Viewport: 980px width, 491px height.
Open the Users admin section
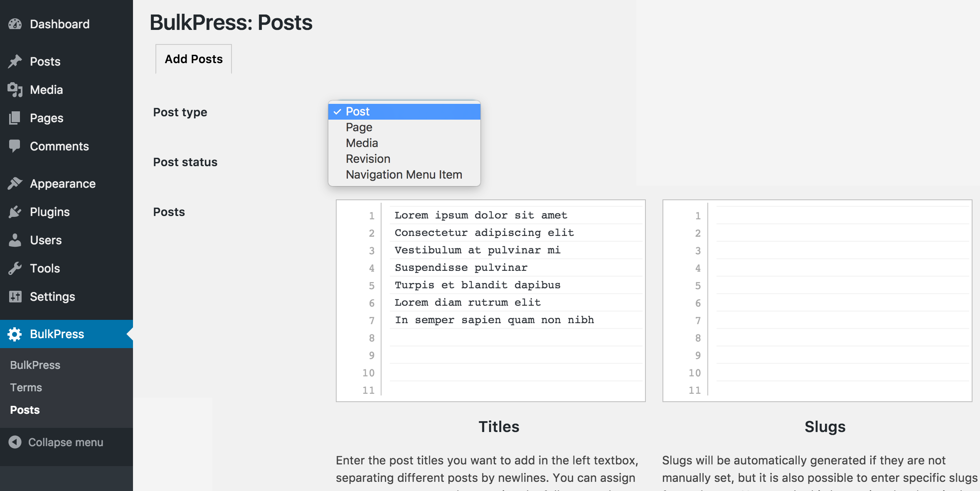coord(66,240)
